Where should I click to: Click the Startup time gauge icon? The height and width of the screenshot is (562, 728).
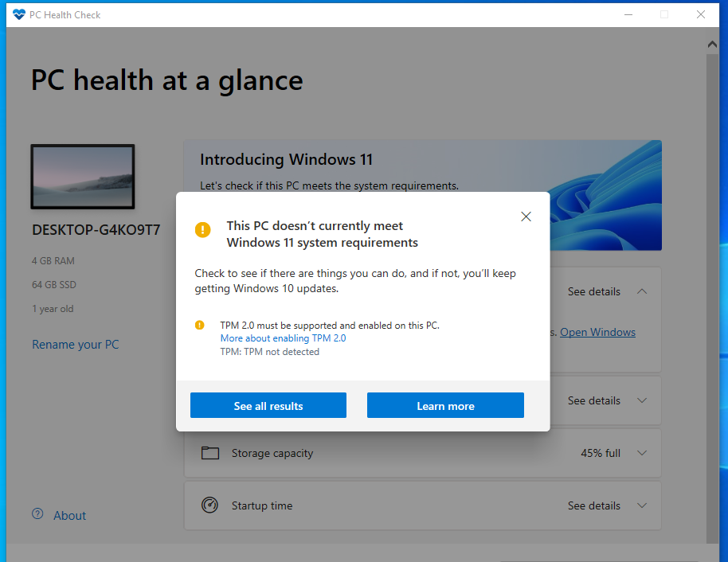point(209,505)
